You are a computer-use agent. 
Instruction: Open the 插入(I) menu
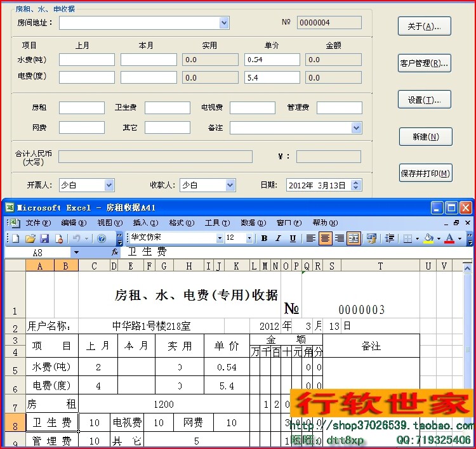146,223
